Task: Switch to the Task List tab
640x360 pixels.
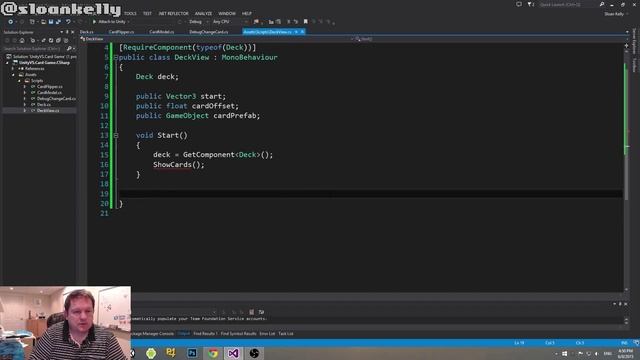Action: pyautogui.click(x=286, y=334)
